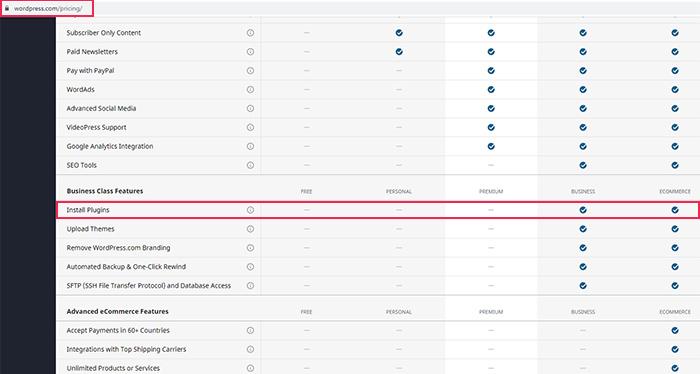Screen dimensions: 700x374
Task: Click Premium checkmark for Google Analytics Integration
Action: [491, 146]
